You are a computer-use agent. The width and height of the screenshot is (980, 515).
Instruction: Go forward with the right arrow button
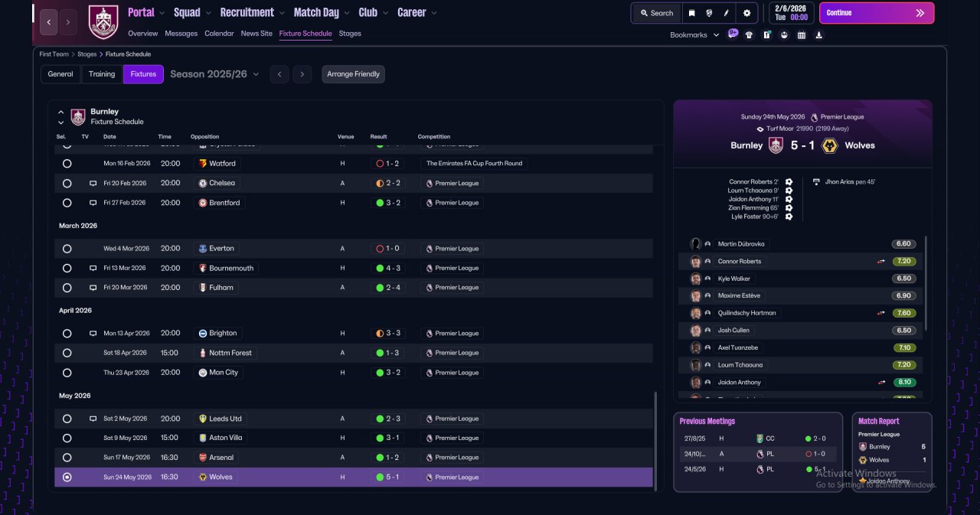coord(68,22)
